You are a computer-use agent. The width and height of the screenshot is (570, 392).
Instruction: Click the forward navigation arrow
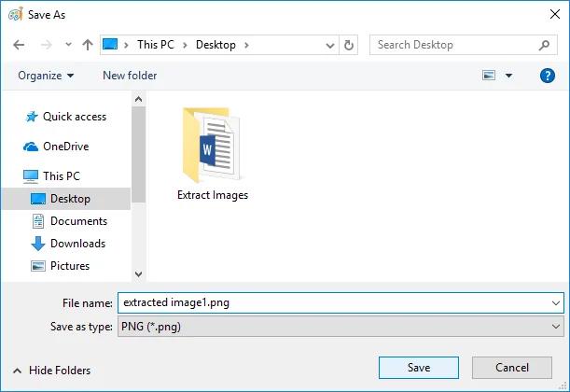46,45
